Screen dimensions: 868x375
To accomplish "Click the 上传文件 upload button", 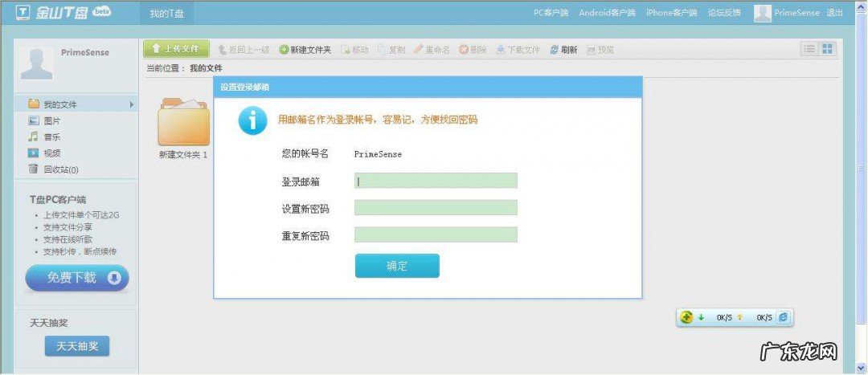I will pyautogui.click(x=176, y=49).
